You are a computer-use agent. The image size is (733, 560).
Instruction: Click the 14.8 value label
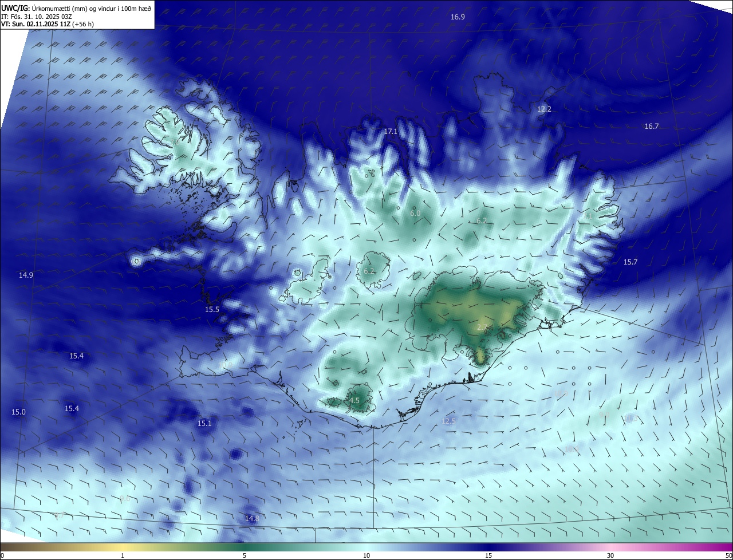(x=252, y=518)
